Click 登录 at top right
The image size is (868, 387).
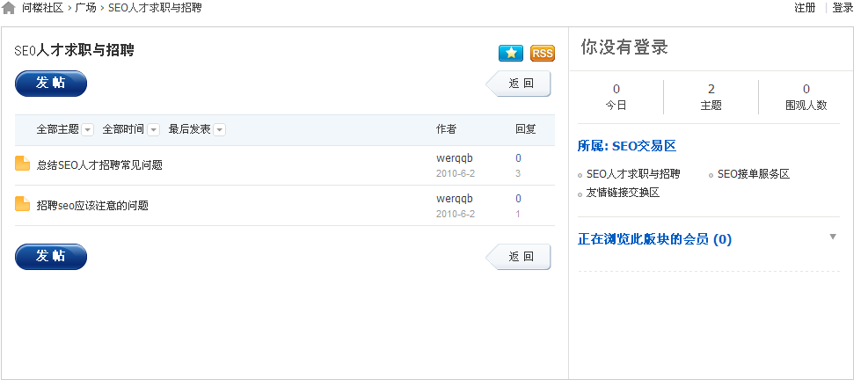click(x=842, y=8)
